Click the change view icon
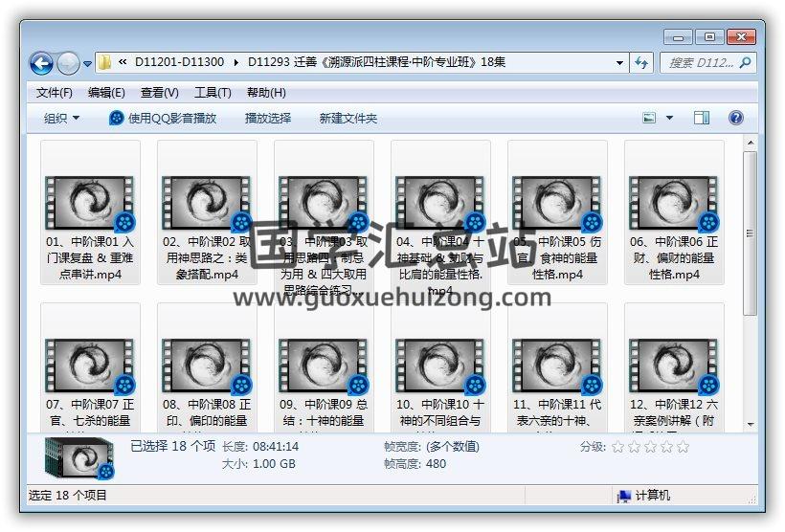The height and width of the screenshot is (532, 785). click(x=650, y=118)
